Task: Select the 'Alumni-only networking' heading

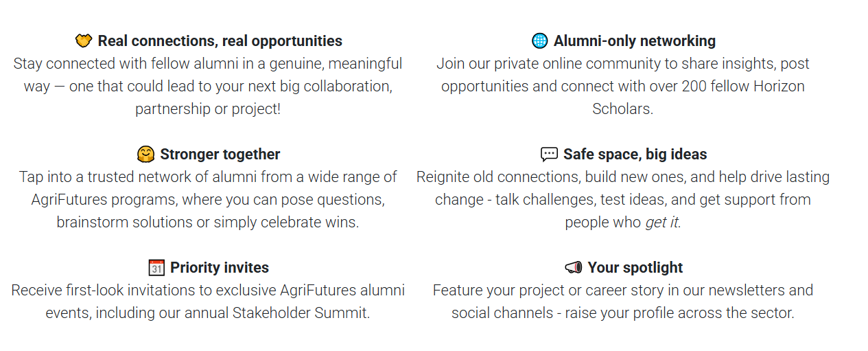Action: [x=635, y=41]
